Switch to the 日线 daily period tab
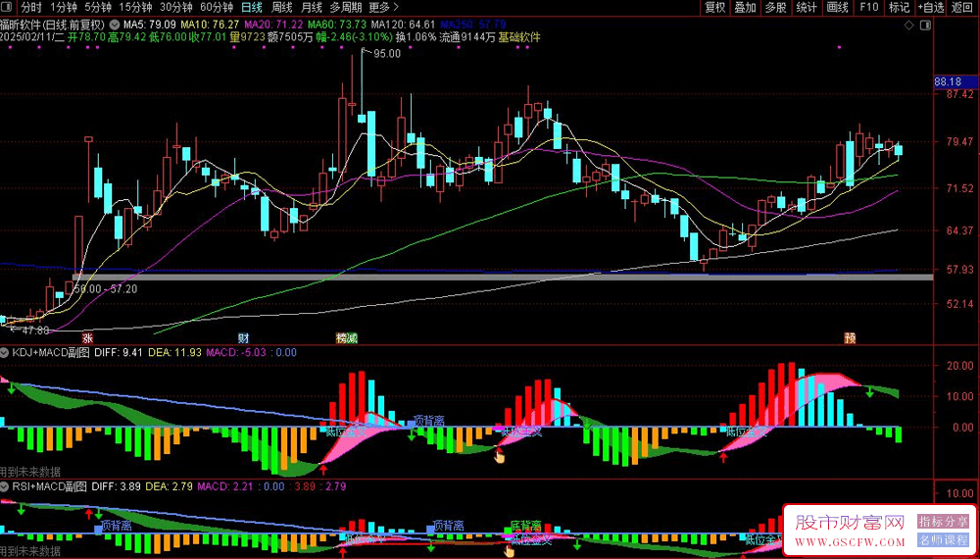This screenshot has height=559, width=980. (252, 7)
